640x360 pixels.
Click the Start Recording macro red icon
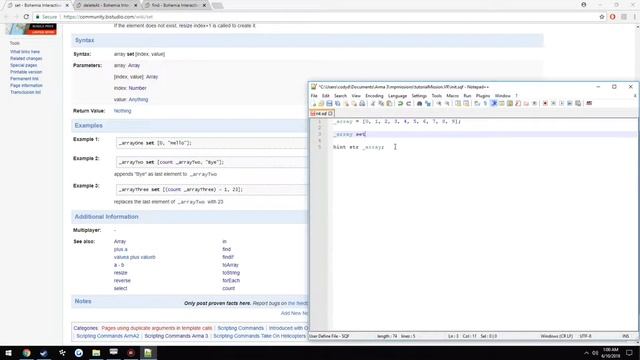(545, 103)
